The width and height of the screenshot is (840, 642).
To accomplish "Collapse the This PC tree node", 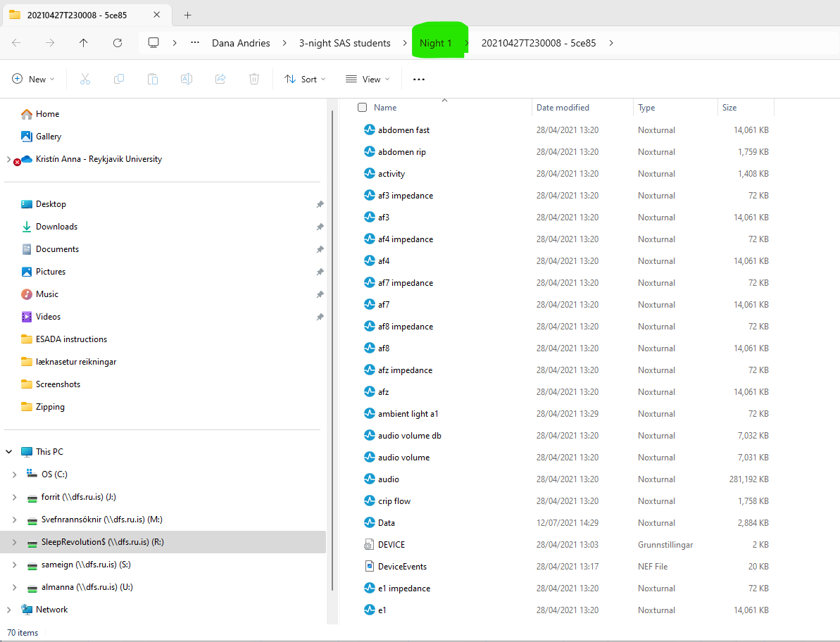I will coord(8,452).
